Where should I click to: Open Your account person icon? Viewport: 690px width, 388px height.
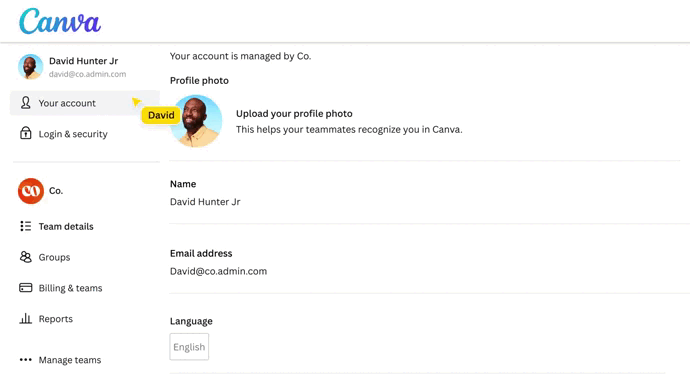[x=26, y=103]
